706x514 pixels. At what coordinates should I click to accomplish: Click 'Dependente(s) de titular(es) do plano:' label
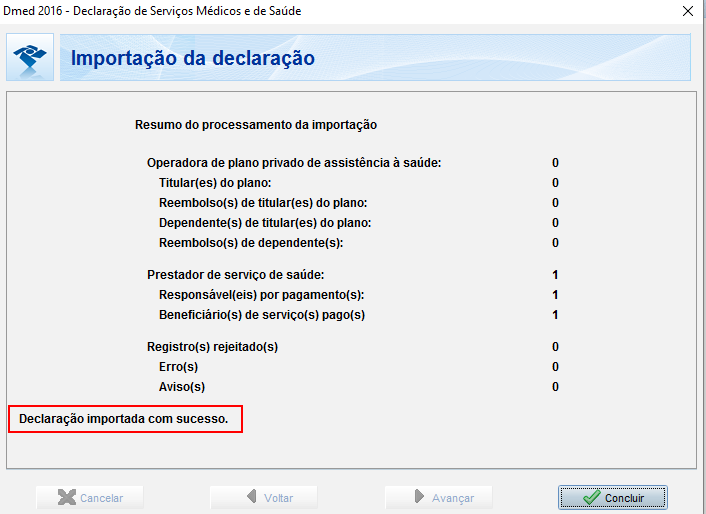coord(265,223)
